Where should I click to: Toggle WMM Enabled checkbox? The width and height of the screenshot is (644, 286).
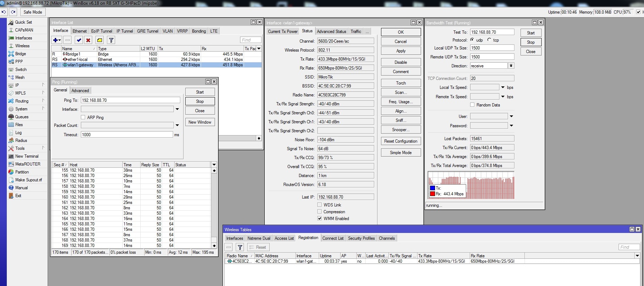click(319, 219)
